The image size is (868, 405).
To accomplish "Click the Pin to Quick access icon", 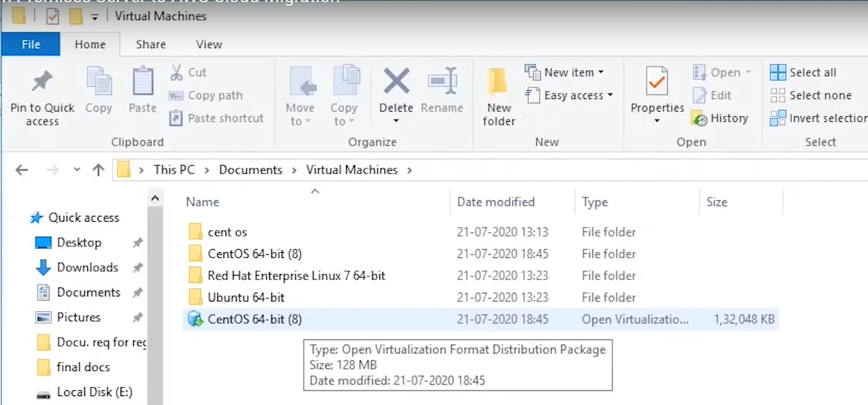I will [42, 83].
